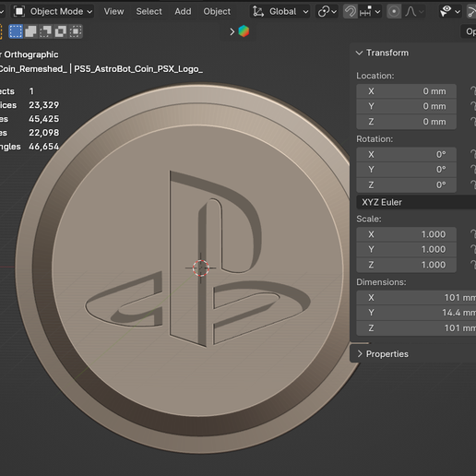476x476 pixels.
Task: Choose Subtract selection mode icon
Action: point(45,31)
